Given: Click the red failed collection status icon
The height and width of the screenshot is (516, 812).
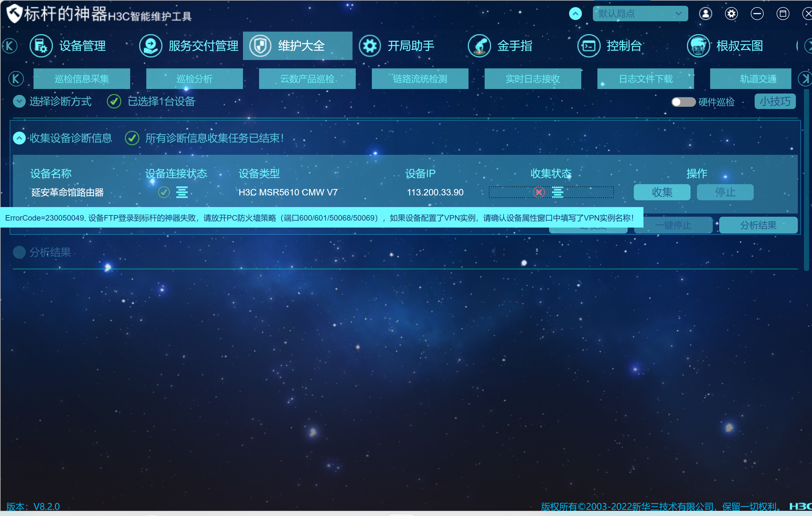Looking at the screenshot, I should point(539,192).
